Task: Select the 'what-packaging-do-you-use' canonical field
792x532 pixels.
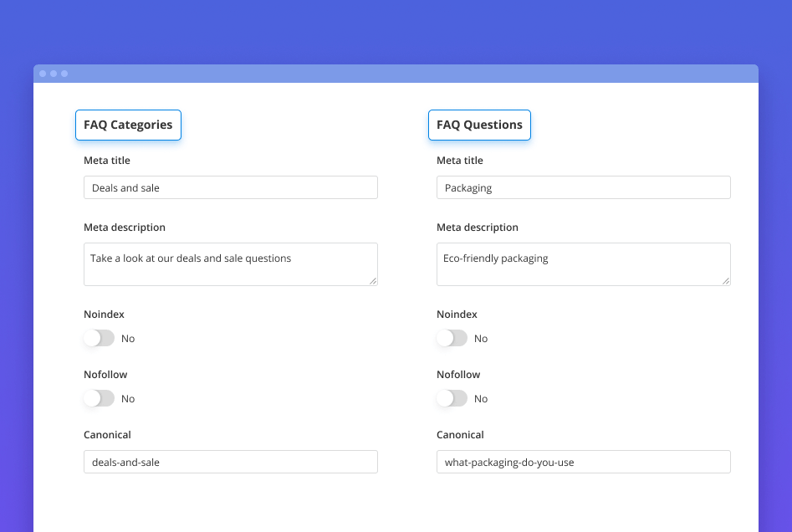Action: (583, 462)
